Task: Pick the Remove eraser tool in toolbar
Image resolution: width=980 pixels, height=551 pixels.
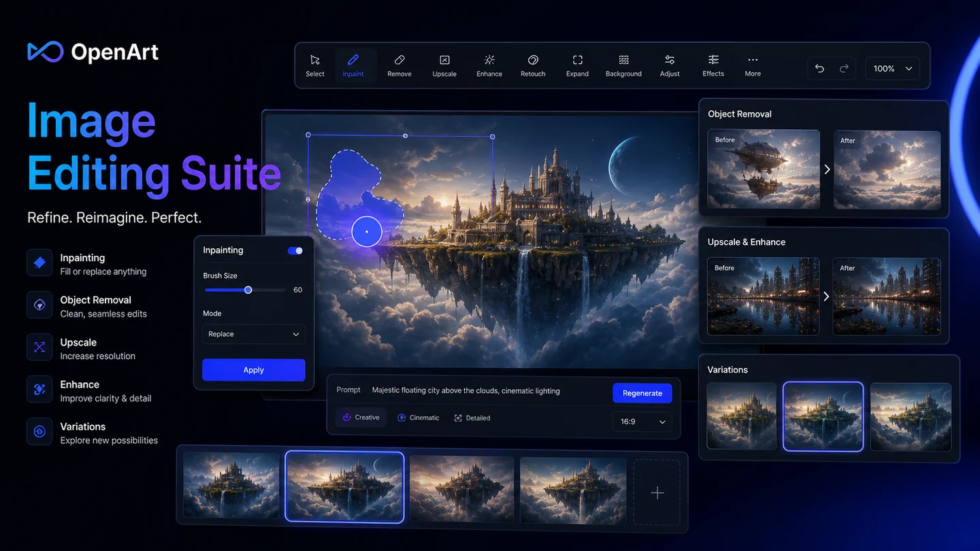Action: (399, 65)
